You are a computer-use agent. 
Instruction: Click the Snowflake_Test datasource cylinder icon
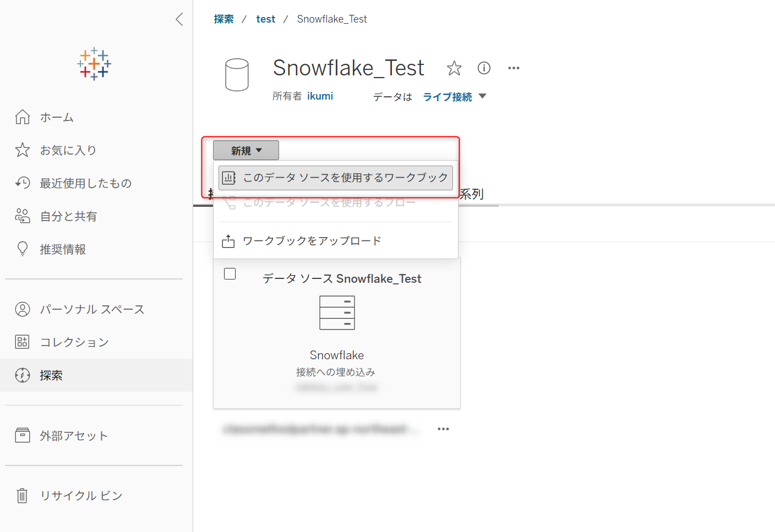point(237,75)
